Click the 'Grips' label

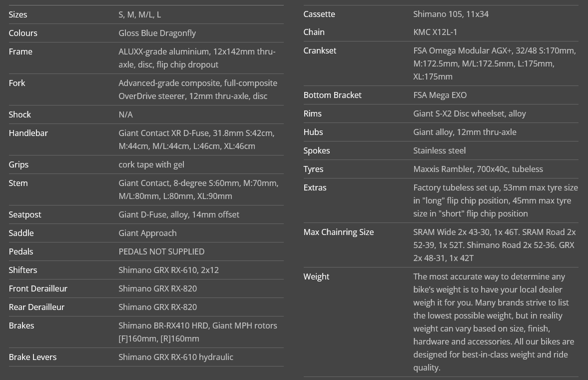click(19, 164)
